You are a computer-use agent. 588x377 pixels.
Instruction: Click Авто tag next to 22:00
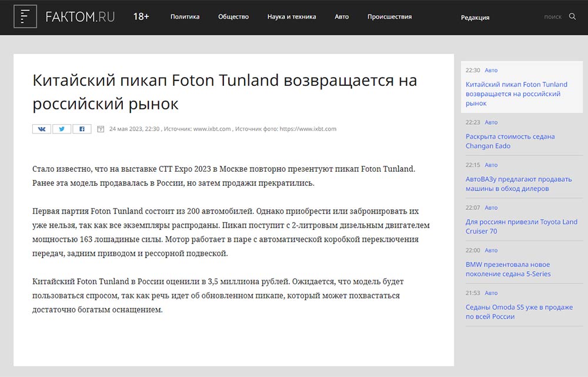coord(491,250)
